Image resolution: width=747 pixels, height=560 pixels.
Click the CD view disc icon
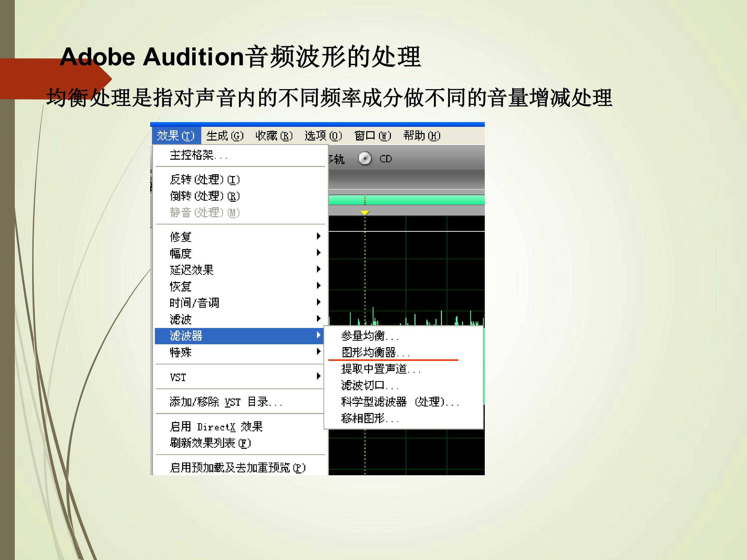coord(365,158)
